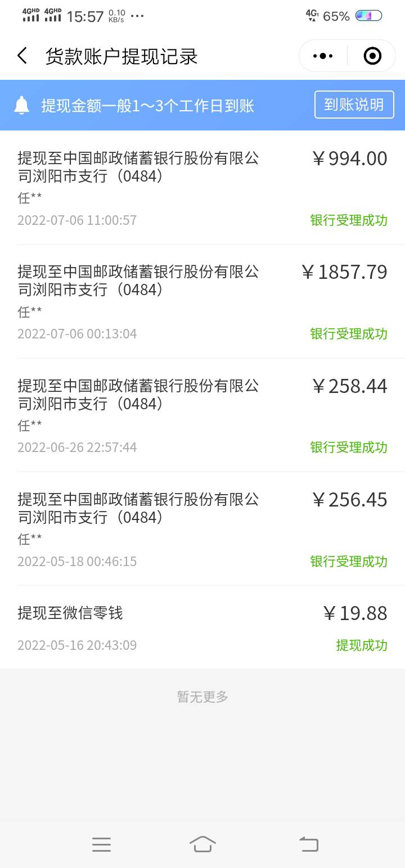The height and width of the screenshot is (868, 405).
Task: Tap 银行受理成功 status on 2022-06-26 record
Action: [349, 447]
